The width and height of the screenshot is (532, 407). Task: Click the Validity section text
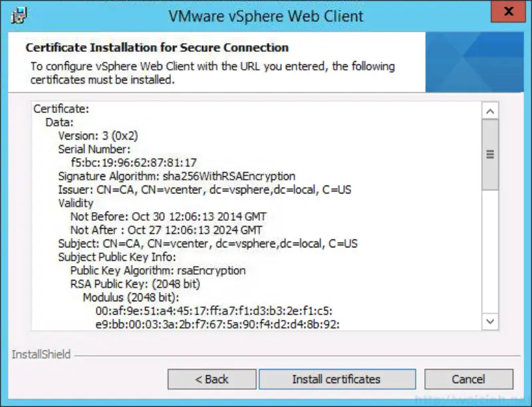pos(74,203)
